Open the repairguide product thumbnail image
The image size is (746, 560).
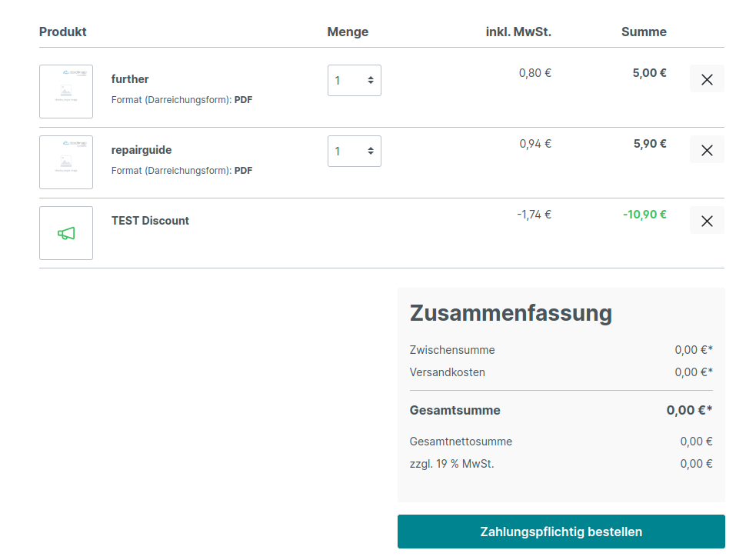pos(65,162)
